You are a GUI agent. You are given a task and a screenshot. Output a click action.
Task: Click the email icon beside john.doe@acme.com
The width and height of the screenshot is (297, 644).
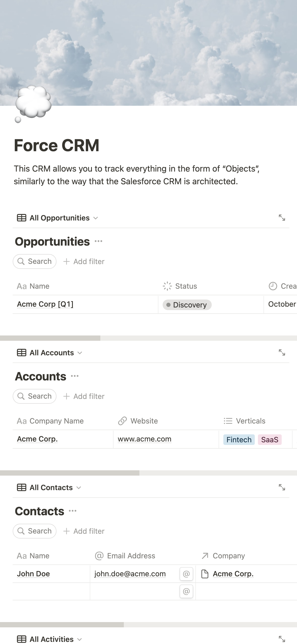(186, 574)
